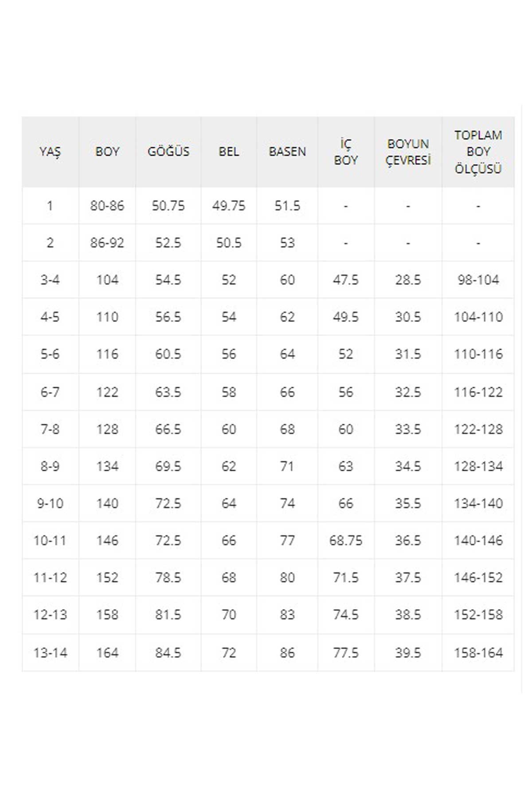Image resolution: width=532 pixels, height=798 pixels.
Task: Click the 80-86 height cell
Action: 107,206
